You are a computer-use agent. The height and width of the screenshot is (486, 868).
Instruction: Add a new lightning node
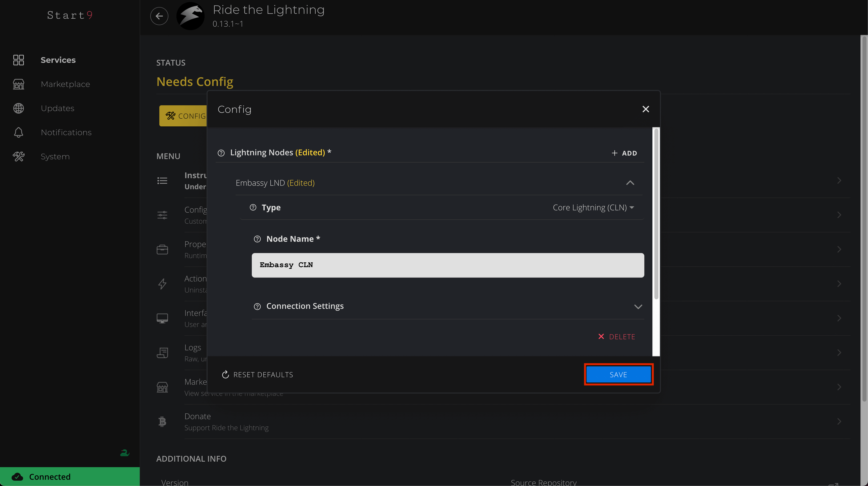[624, 153]
